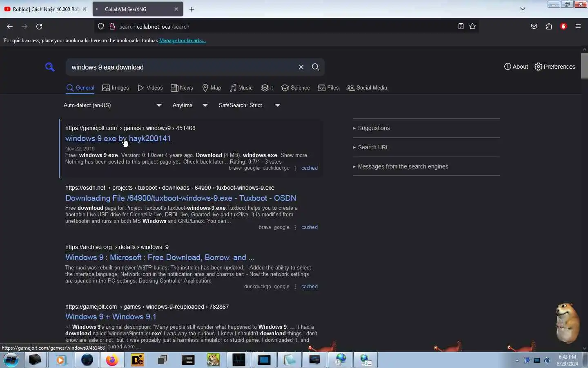Open Firefox from the taskbar
588x368 pixels.
(112, 360)
